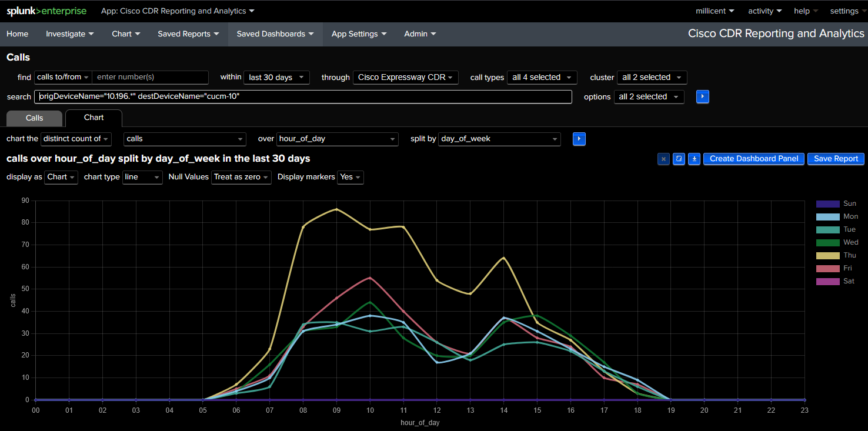Click the 'enter number(s)' input field
868x431 pixels.
click(150, 78)
